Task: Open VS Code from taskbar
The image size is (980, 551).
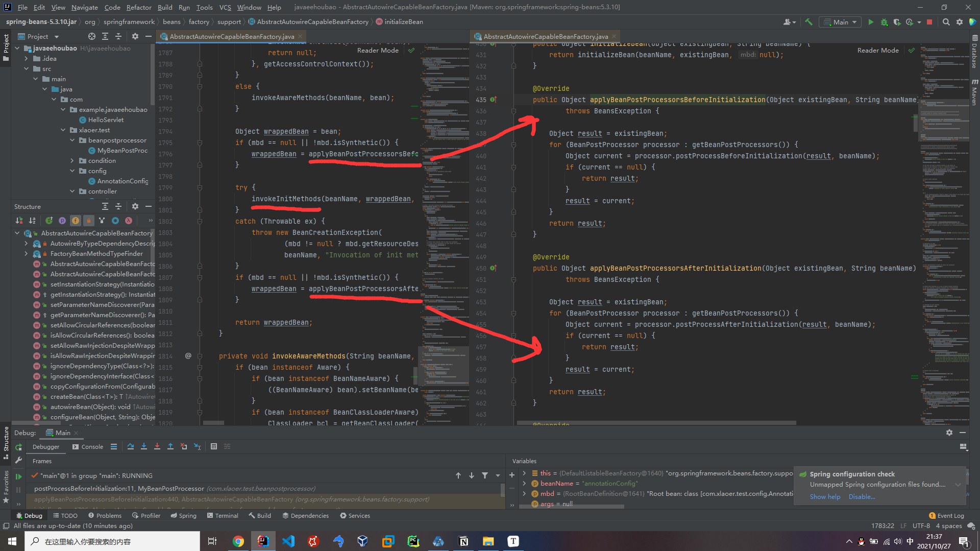Action: [x=288, y=541]
